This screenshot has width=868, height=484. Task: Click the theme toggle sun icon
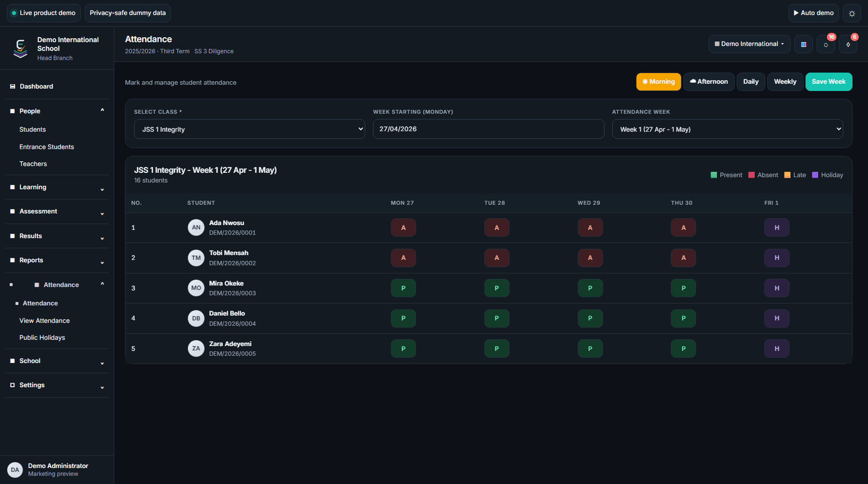(x=852, y=13)
